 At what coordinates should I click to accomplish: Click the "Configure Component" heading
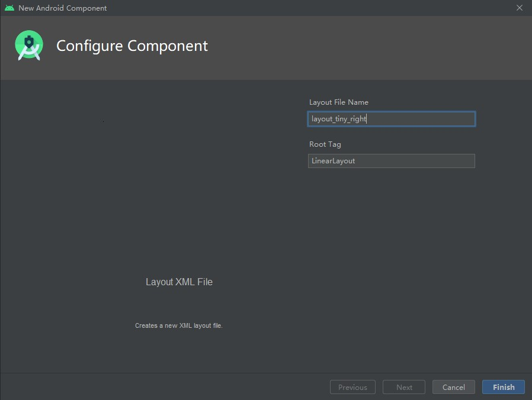click(132, 46)
